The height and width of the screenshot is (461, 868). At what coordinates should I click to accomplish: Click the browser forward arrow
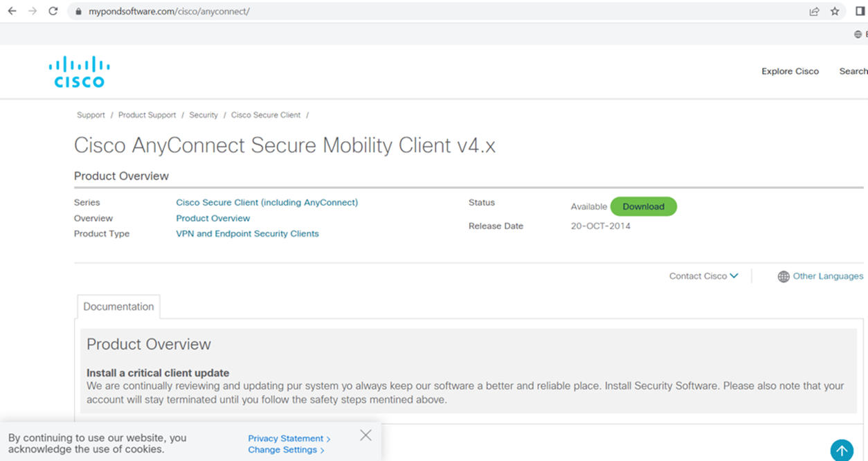click(32, 11)
